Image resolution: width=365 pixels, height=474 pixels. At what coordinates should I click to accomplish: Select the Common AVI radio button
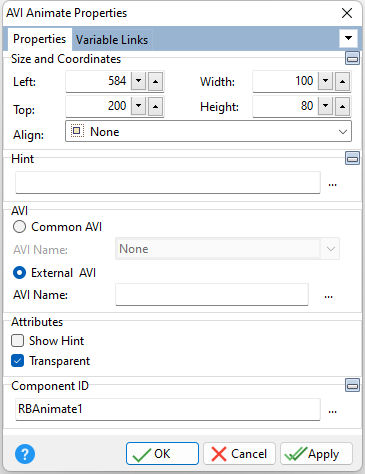click(19, 227)
